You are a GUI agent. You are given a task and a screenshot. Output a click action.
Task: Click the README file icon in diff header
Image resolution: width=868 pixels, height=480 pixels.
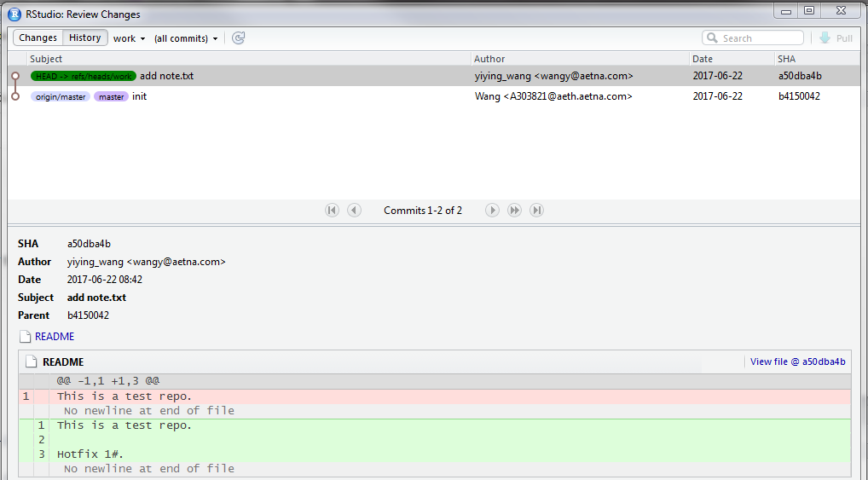[31, 362]
